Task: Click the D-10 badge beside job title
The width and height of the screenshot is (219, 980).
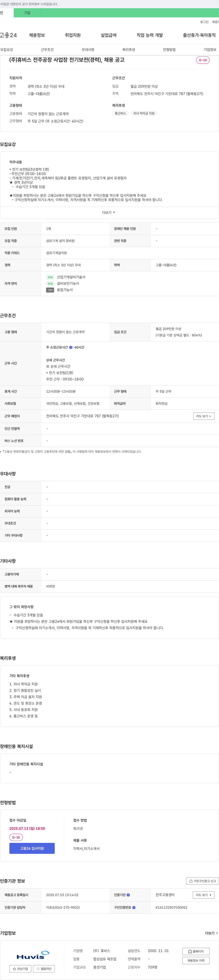Action: coord(203,60)
